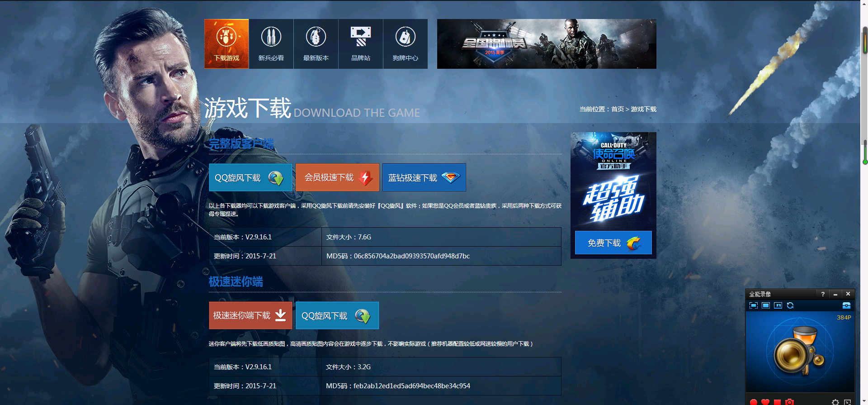868x405 pixels.
Task: Open the 品牌站 navigation item
Action: click(x=360, y=44)
